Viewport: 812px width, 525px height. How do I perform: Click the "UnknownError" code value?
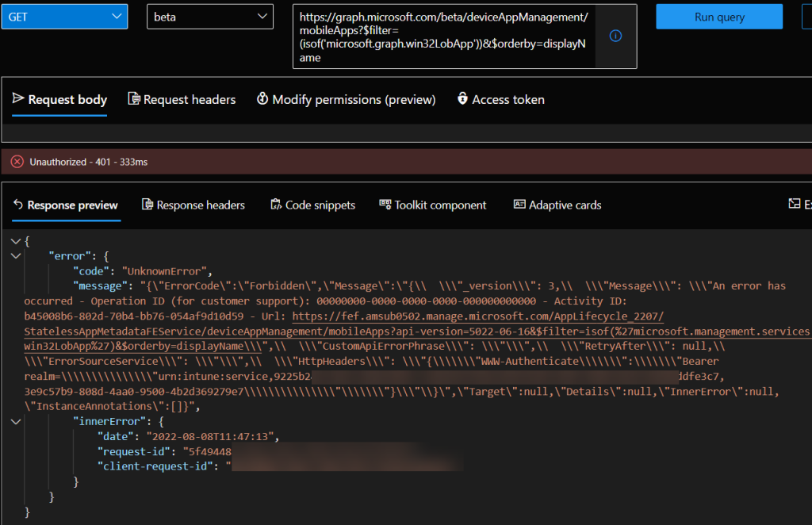click(x=164, y=271)
